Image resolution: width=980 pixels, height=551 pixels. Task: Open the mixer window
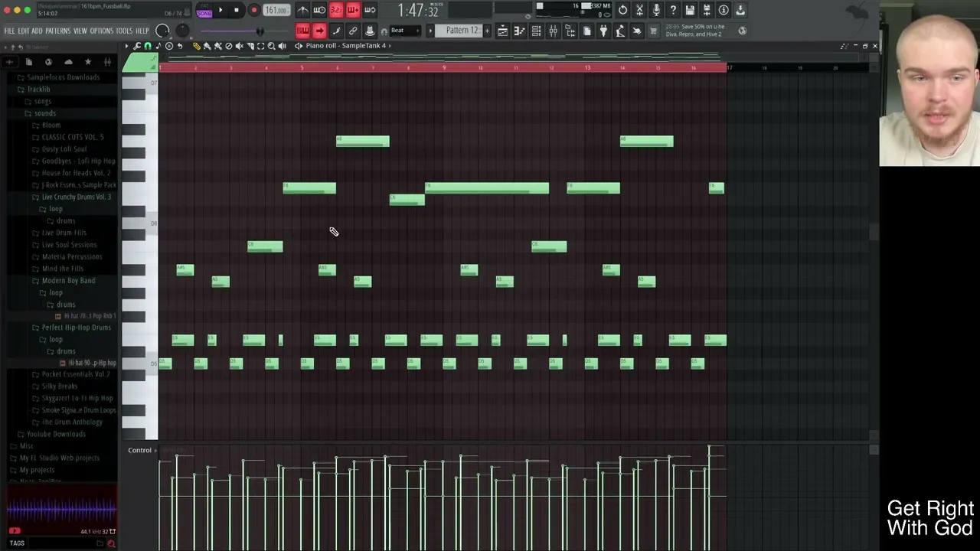click(553, 31)
